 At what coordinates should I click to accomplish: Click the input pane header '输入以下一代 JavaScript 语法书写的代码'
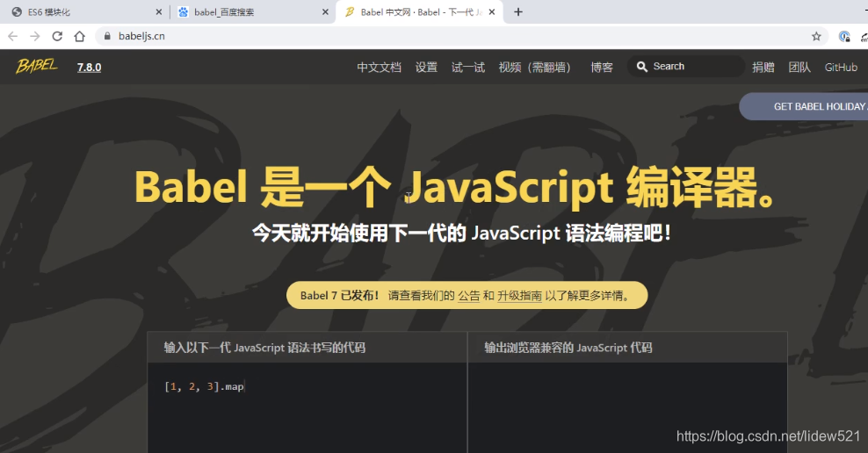coord(264,348)
